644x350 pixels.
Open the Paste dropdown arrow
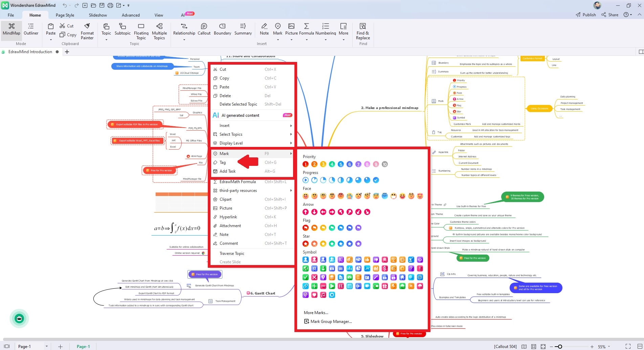[51, 40]
